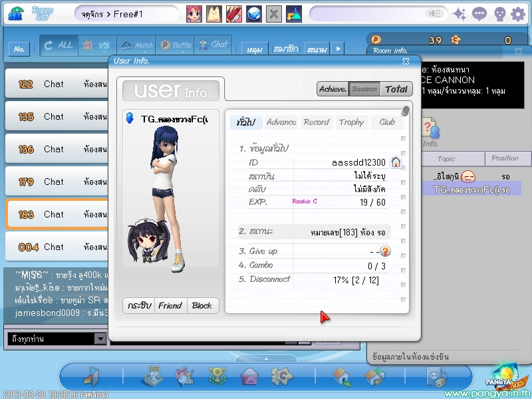Click the yellow gear cookie icon in bottom bar

tap(282, 376)
